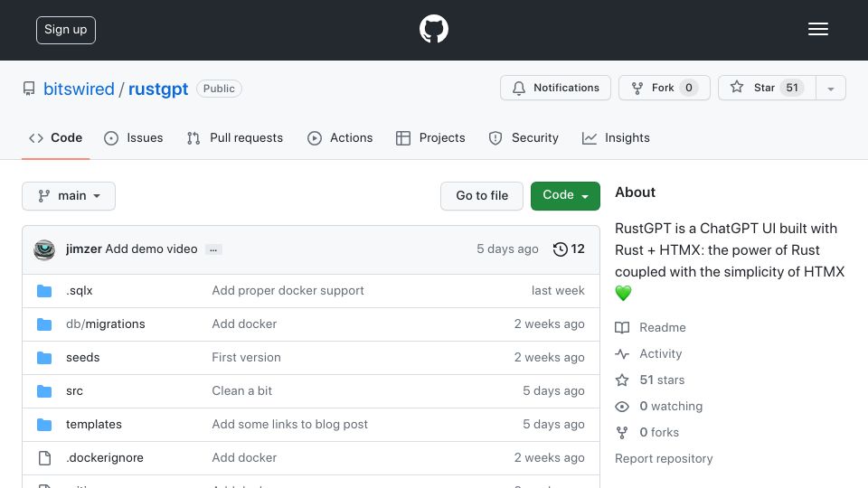
Task: Click the GitHub logo in header
Action: click(x=433, y=29)
